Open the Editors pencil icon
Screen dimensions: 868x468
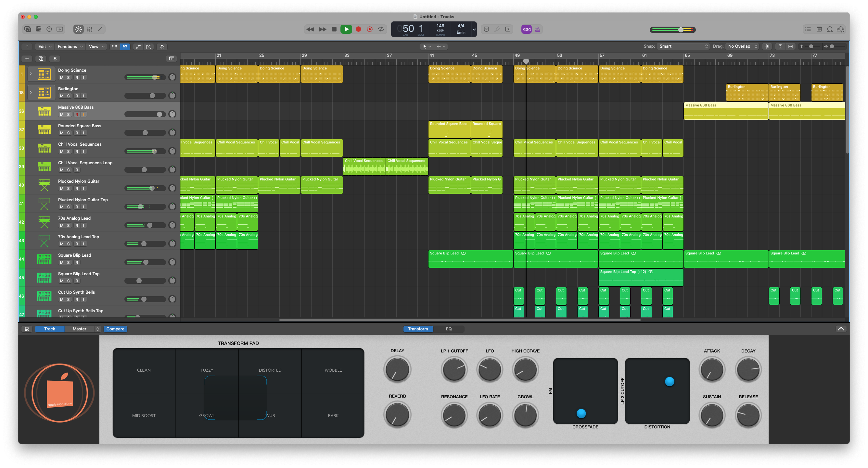point(100,29)
